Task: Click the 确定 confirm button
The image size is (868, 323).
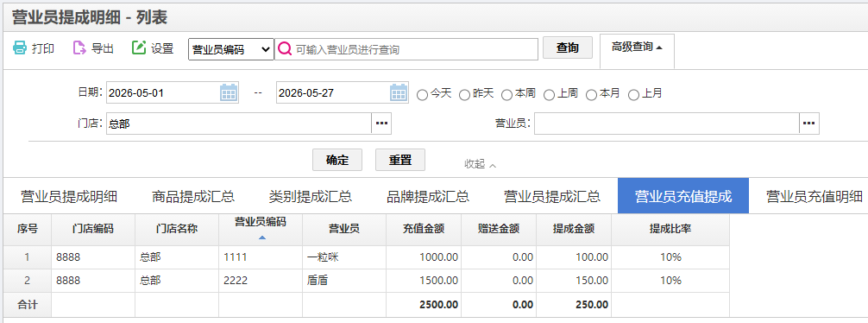Action: [337, 160]
